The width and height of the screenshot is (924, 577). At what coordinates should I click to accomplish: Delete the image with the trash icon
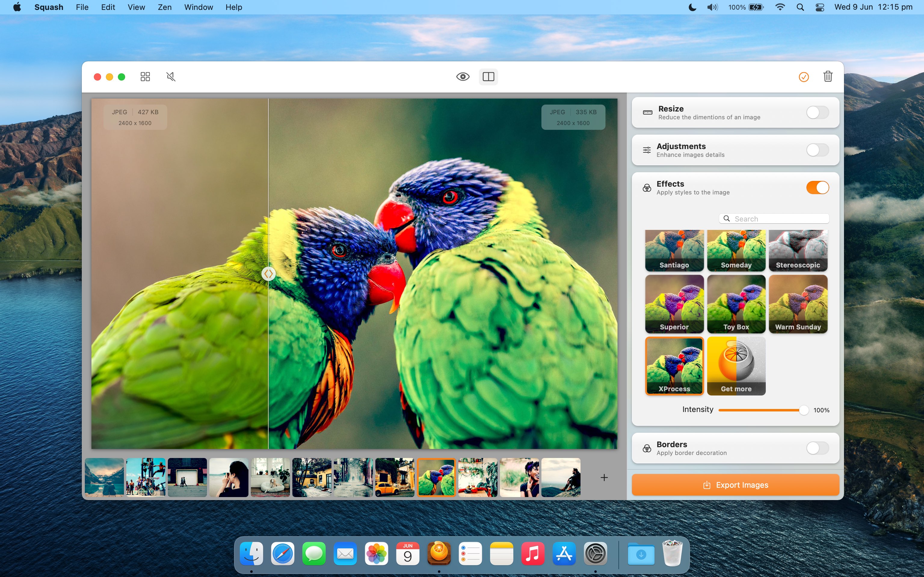(x=828, y=77)
